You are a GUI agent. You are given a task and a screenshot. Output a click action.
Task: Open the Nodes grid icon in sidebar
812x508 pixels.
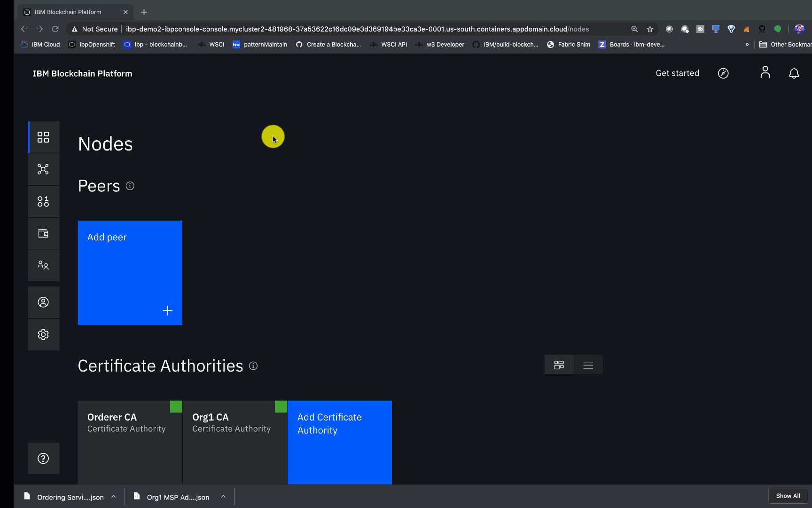[x=43, y=137]
